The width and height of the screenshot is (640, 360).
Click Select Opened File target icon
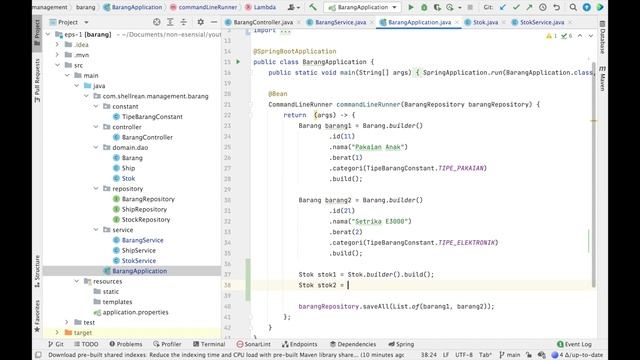coord(156,22)
